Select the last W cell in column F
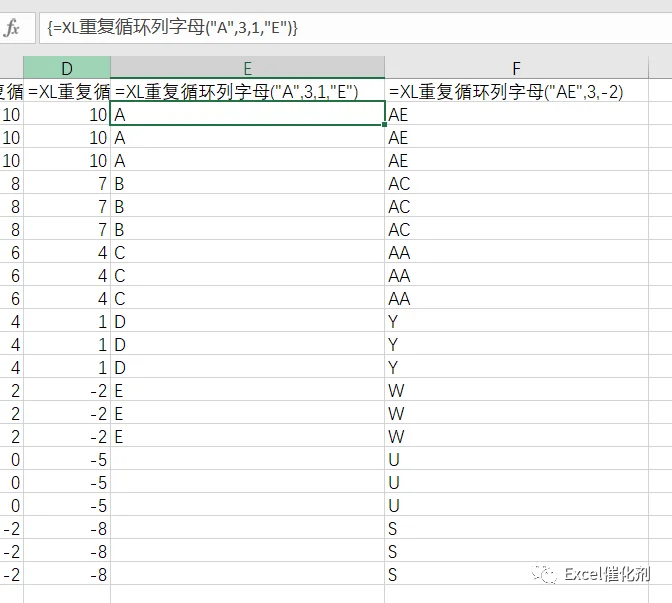The width and height of the screenshot is (672, 603). (516, 436)
